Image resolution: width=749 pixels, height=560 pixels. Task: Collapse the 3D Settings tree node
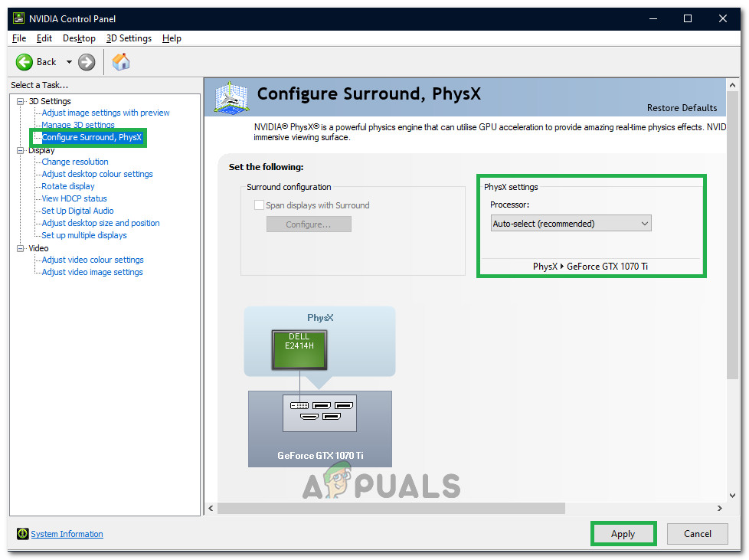pos(21,101)
